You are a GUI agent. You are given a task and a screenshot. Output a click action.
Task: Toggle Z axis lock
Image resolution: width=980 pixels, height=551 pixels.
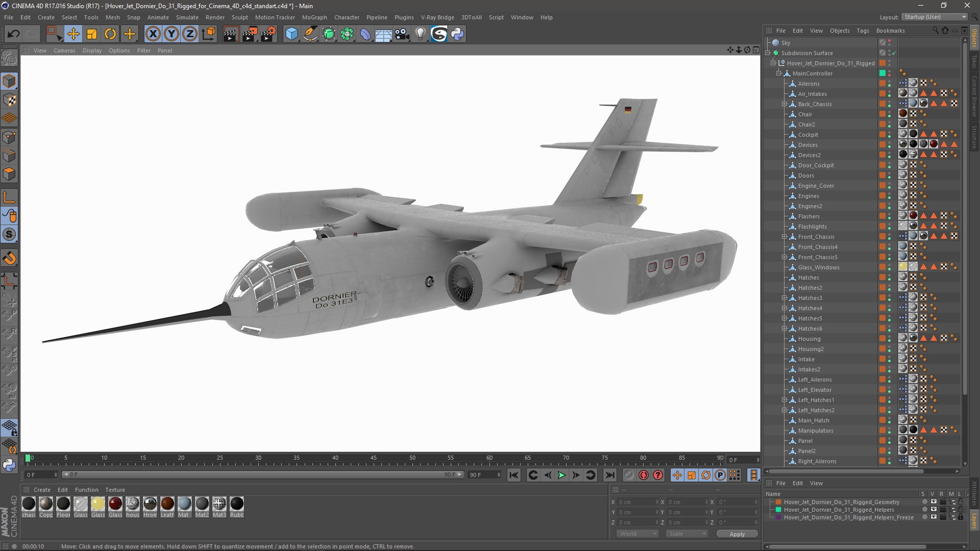[x=190, y=34]
